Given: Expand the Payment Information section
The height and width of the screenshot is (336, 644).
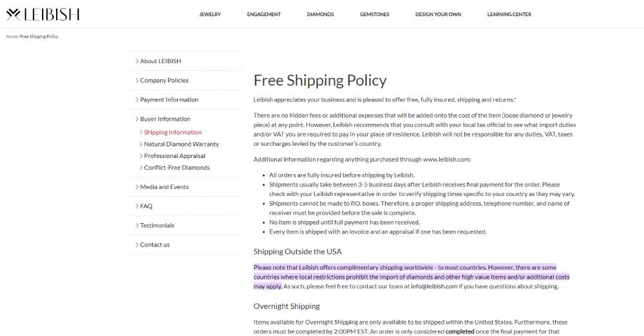Looking at the screenshot, I should click(169, 100).
